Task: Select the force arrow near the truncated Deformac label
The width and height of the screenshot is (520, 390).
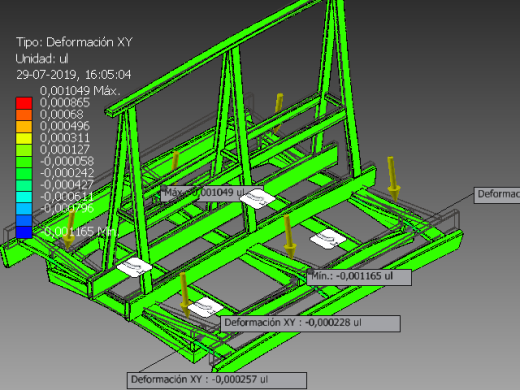Action: coord(393,179)
